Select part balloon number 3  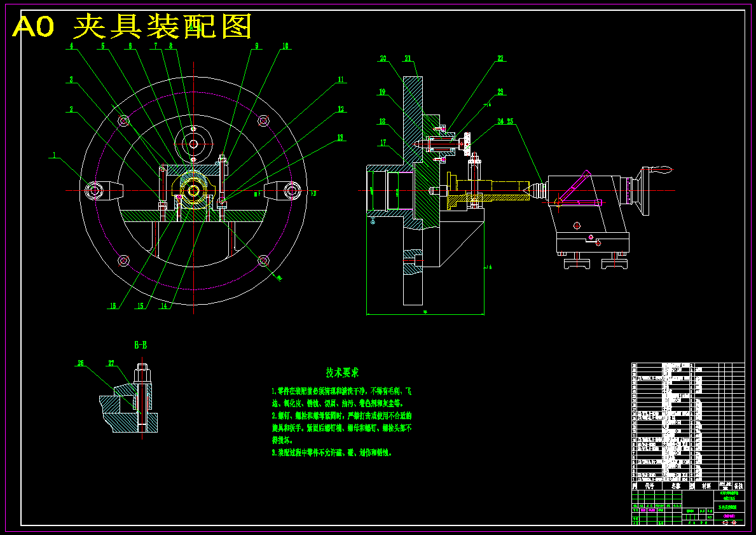pyautogui.click(x=71, y=80)
